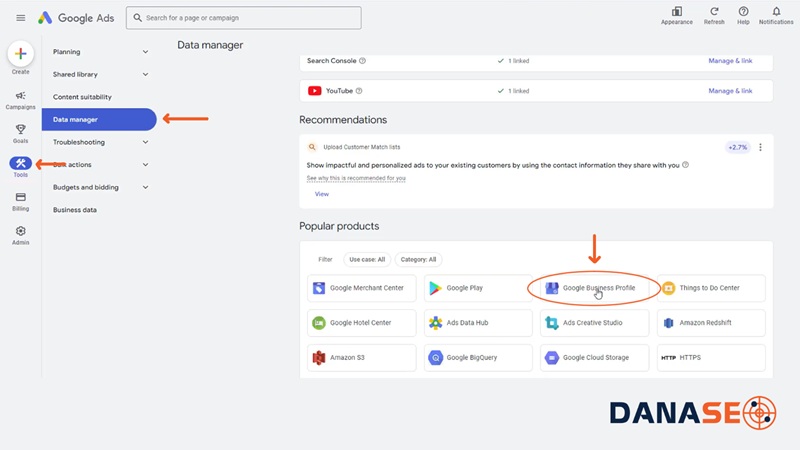Click the YouTube 1 linked status
The width and height of the screenshot is (800, 450).
(x=514, y=91)
